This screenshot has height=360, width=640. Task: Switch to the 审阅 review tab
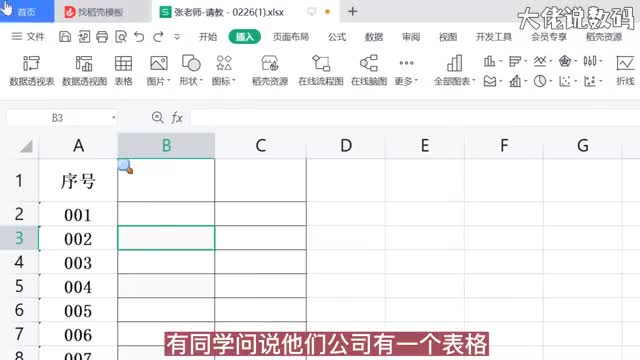(411, 37)
